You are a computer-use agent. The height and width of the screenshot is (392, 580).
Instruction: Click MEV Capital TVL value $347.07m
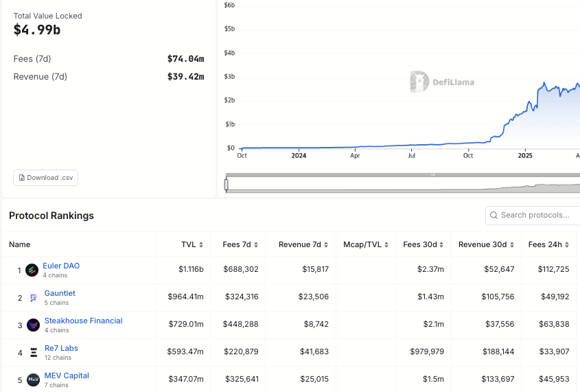tap(186, 379)
